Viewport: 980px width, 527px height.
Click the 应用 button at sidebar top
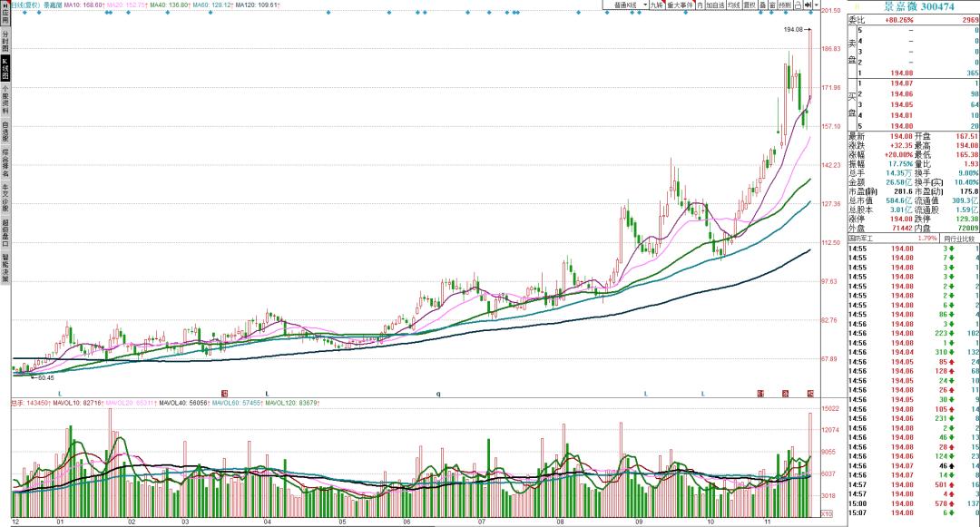5,14
